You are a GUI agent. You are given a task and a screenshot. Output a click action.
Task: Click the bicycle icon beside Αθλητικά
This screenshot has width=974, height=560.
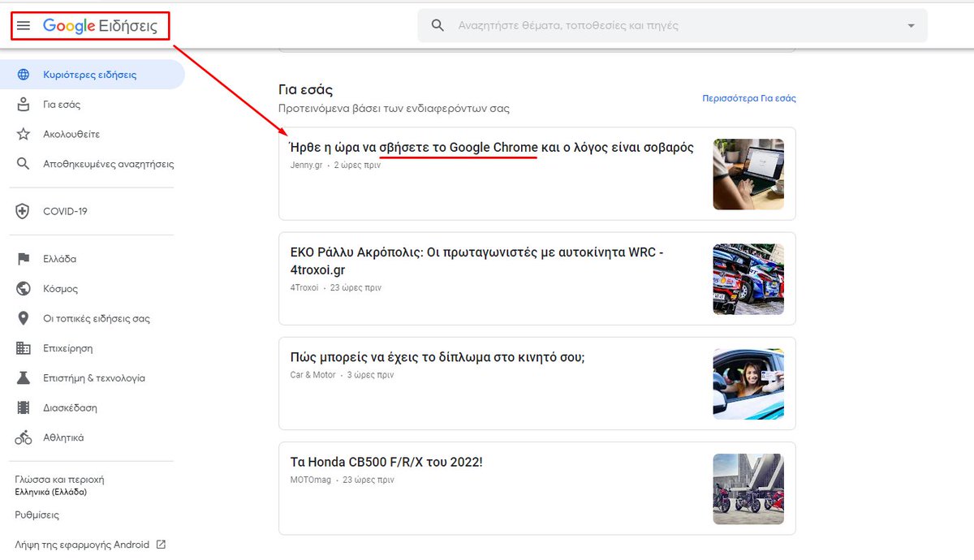pyautogui.click(x=24, y=437)
